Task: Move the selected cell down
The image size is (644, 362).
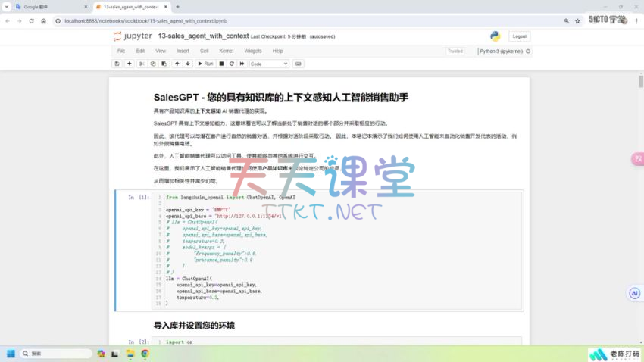Action: [188, 64]
